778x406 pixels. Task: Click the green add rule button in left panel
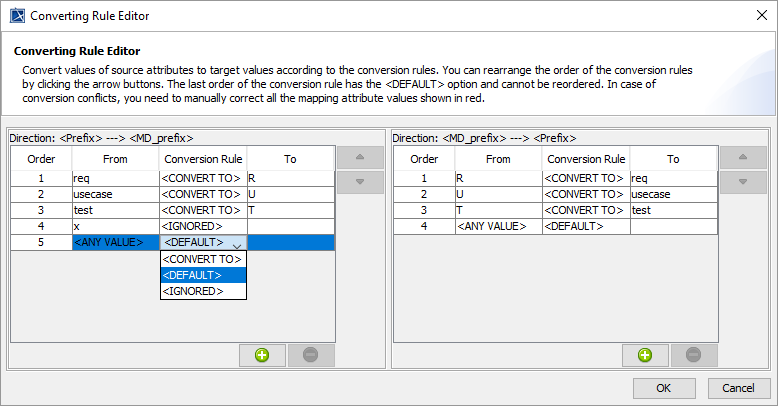click(x=262, y=355)
